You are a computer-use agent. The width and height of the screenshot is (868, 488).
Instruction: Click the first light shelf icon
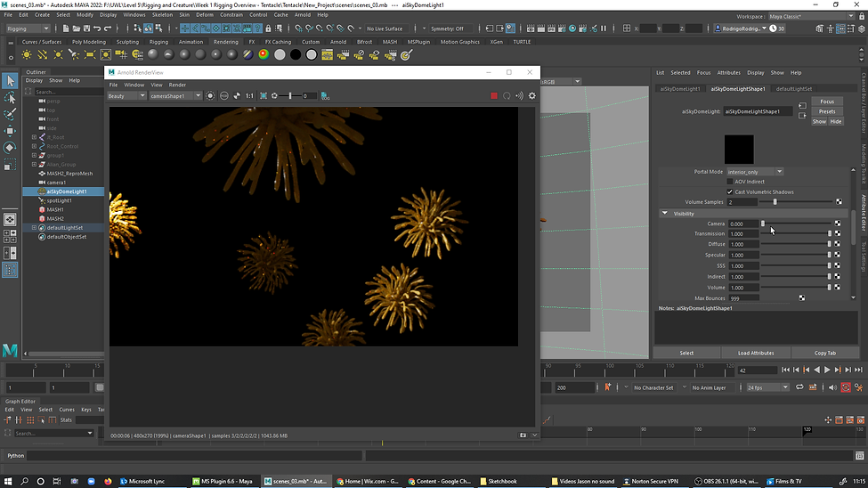tap(27, 55)
